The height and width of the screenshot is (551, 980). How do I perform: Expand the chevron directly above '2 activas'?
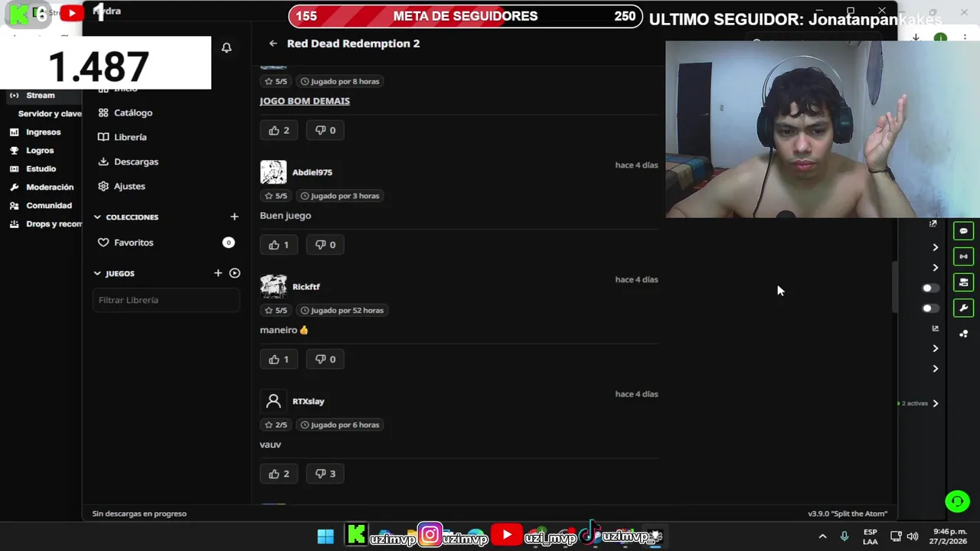pyautogui.click(x=935, y=369)
